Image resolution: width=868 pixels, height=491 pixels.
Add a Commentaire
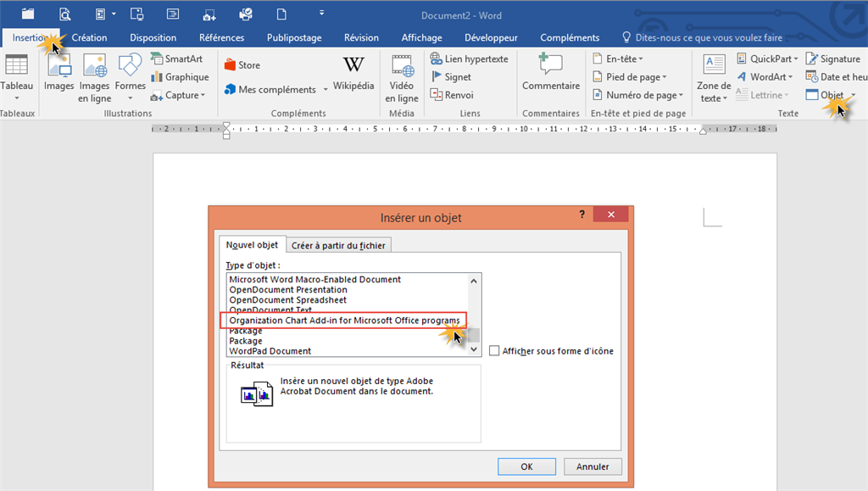(551, 73)
